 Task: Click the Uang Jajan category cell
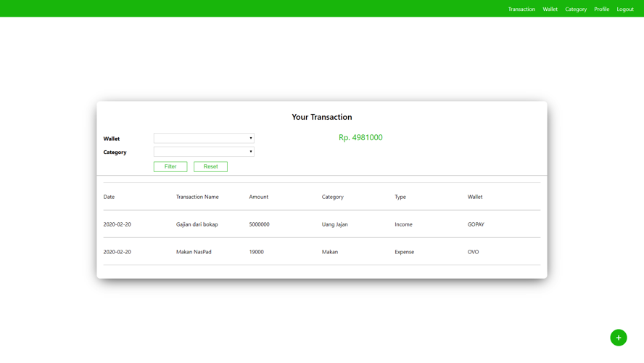click(x=334, y=224)
